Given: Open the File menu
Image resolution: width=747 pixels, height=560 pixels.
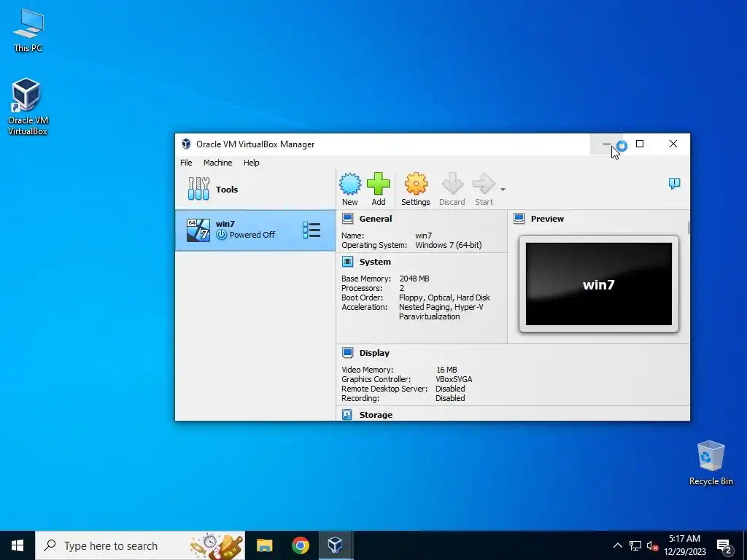Looking at the screenshot, I should (186, 163).
